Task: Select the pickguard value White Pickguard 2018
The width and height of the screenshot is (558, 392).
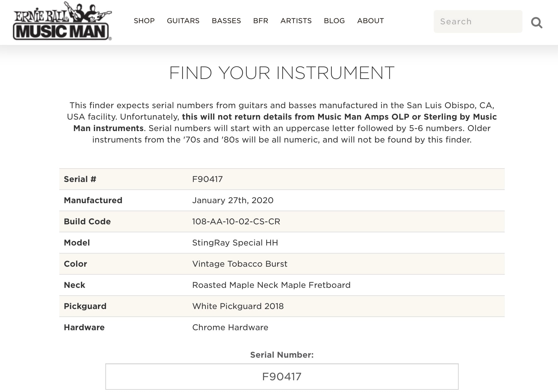Action: point(238,306)
